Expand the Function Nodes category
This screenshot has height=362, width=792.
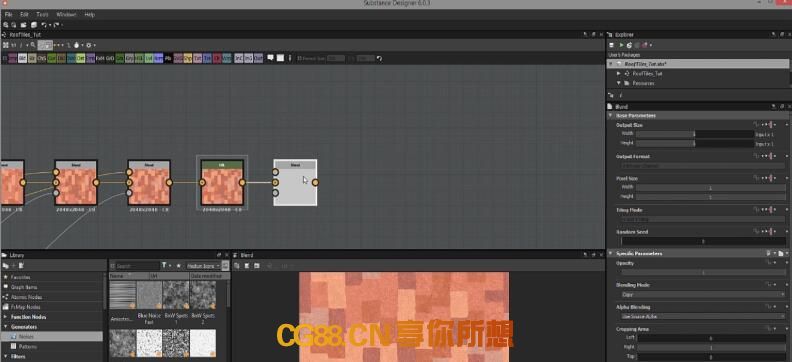(5, 317)
